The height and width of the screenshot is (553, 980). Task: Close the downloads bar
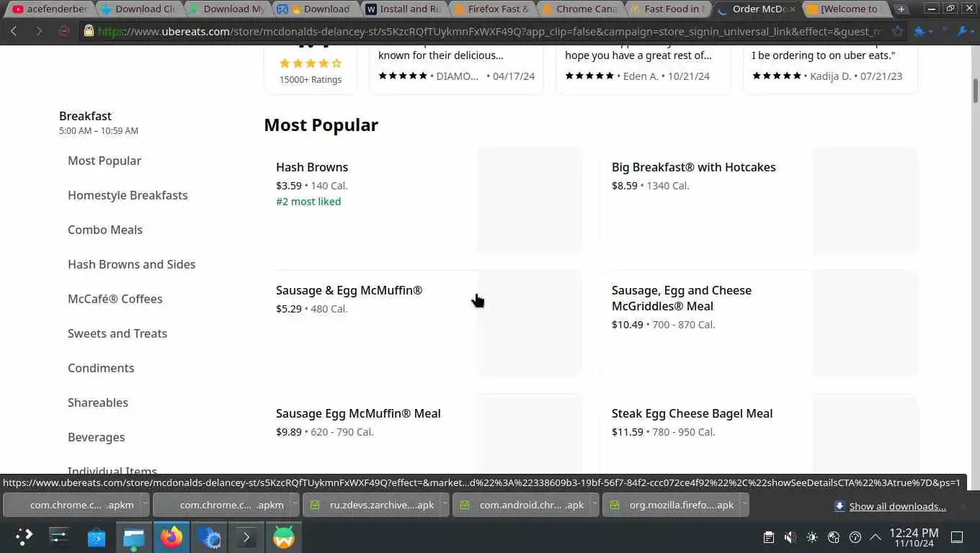click(962, 506)
